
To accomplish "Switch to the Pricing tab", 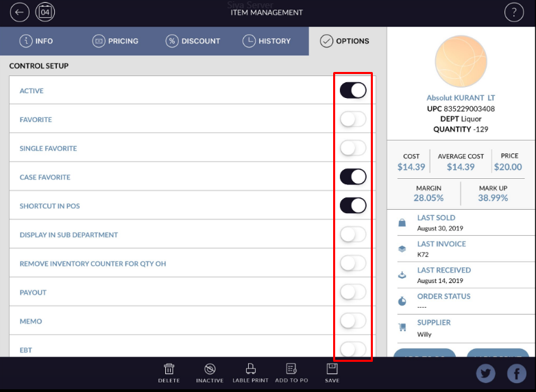I will pos(115,41).
